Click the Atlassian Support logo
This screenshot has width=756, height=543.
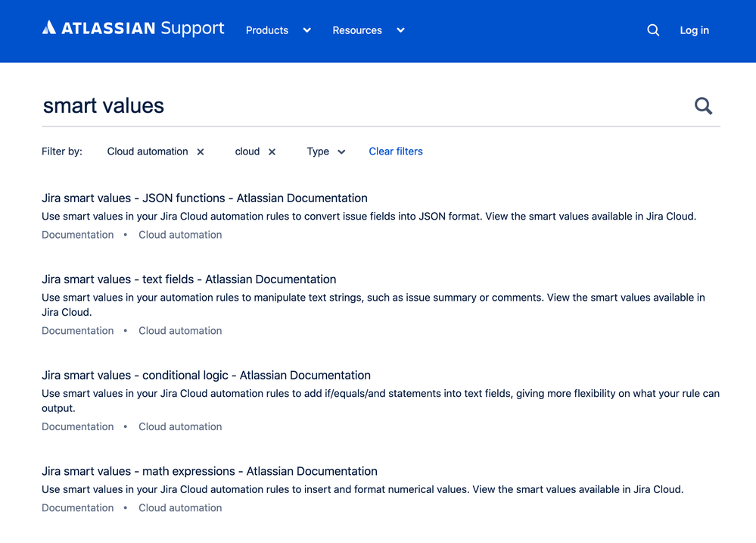pos(133,29)
